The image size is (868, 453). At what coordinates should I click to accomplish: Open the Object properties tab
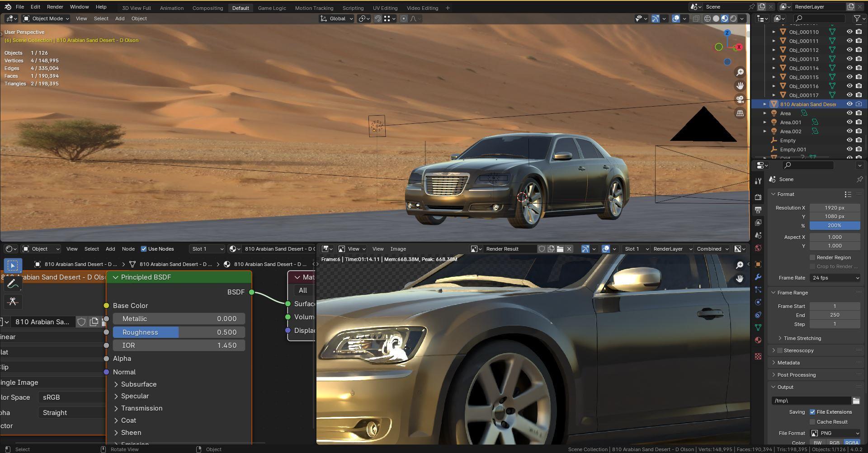point(758,264)
